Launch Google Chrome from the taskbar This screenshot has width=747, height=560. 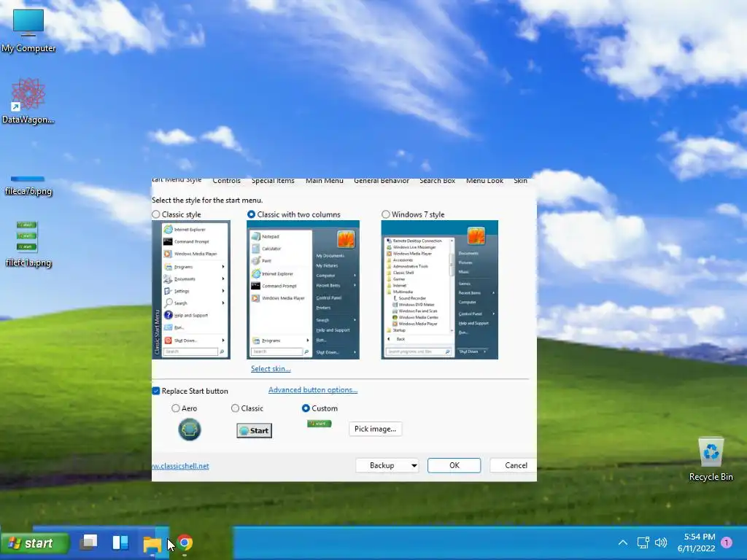pyautogui.click(x=185, y=542)
